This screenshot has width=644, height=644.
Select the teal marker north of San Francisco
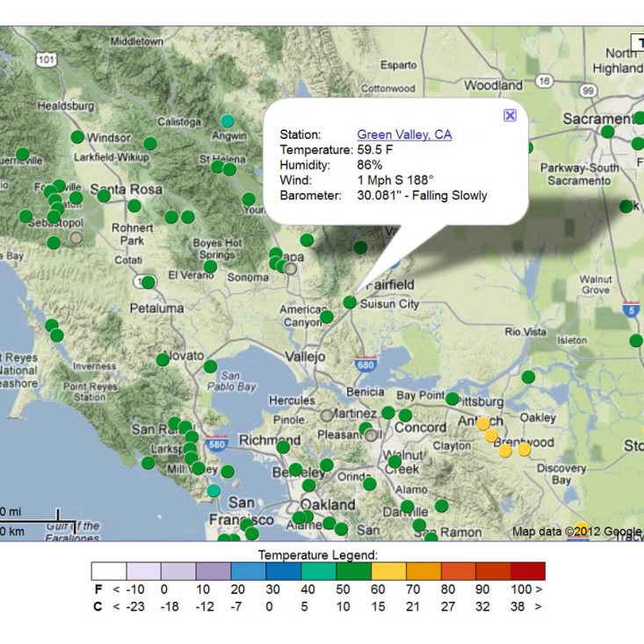213,490
